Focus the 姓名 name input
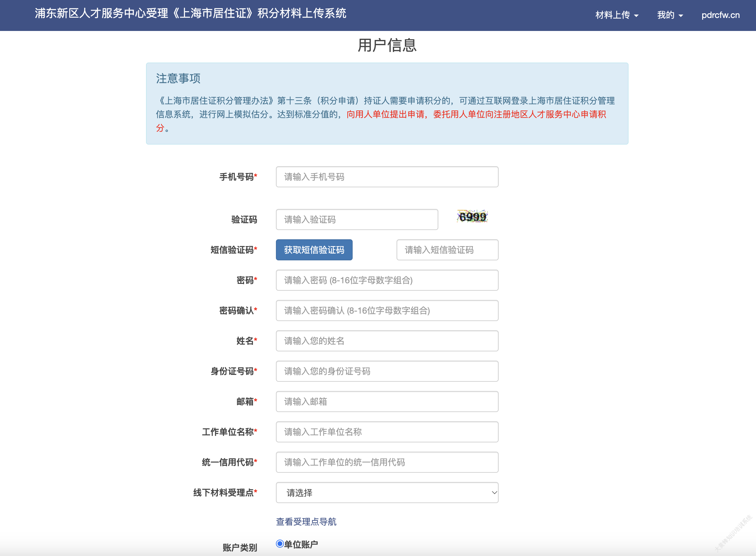 click(x=387, y=341)
